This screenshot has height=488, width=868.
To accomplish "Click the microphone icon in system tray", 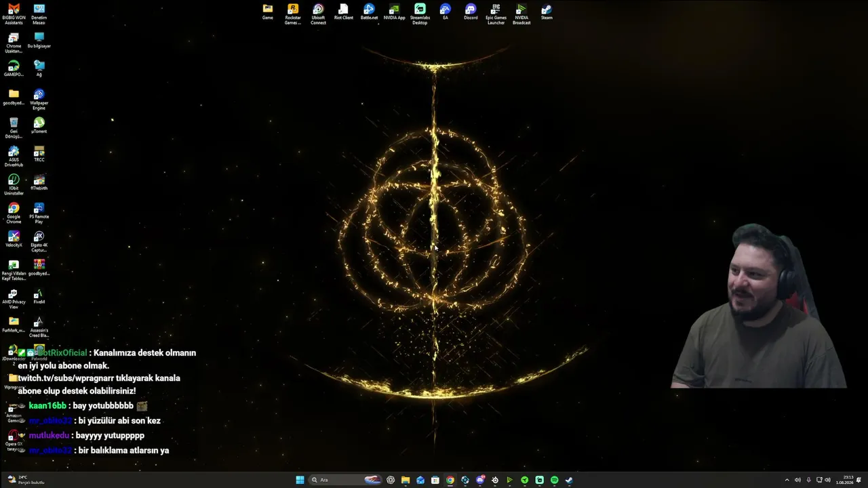I will coord(808,480).
